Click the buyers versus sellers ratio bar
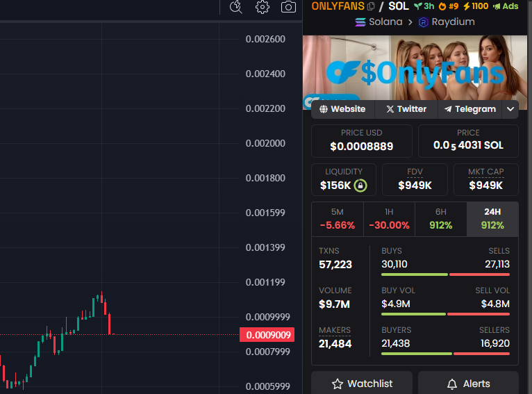 point(445,354)
